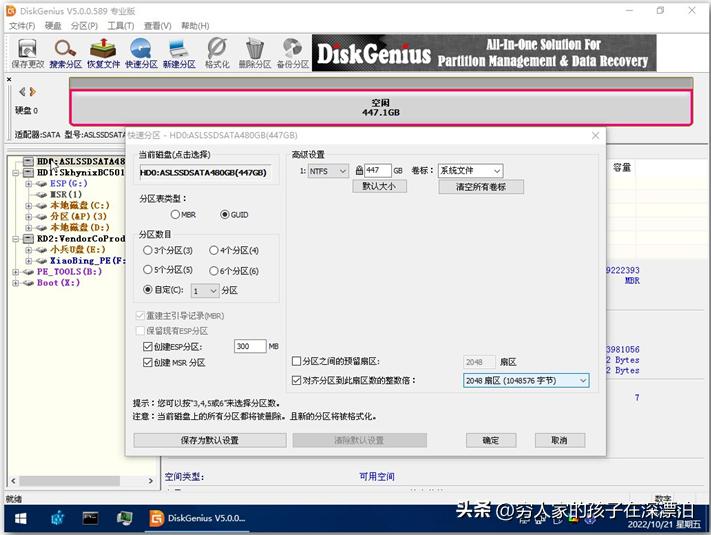Click the Save Changes (保存更改) toolbar icon
The height and width of the screenshot is (535, 711).
28,54
